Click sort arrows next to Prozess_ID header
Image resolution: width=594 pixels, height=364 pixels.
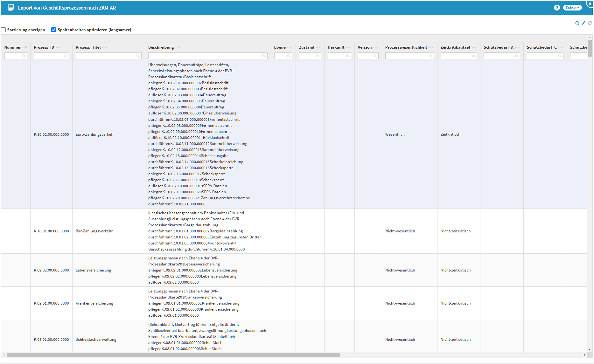pos(58,47)
